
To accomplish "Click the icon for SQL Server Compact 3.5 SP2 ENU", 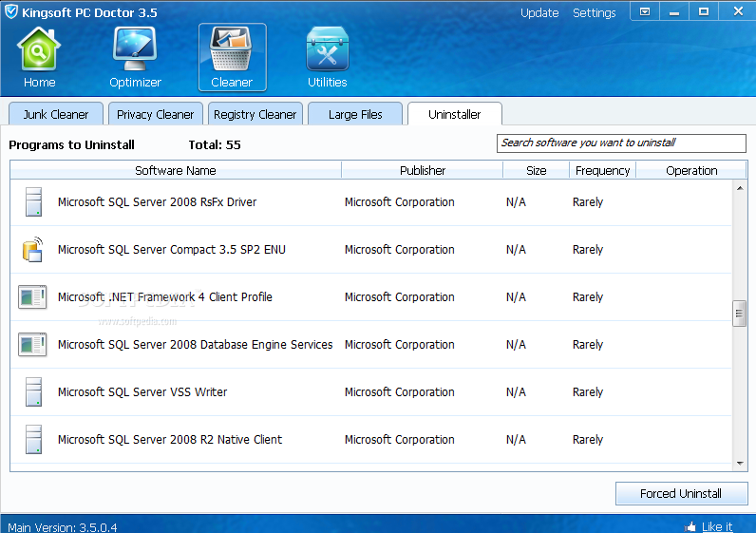I will 33,249.
